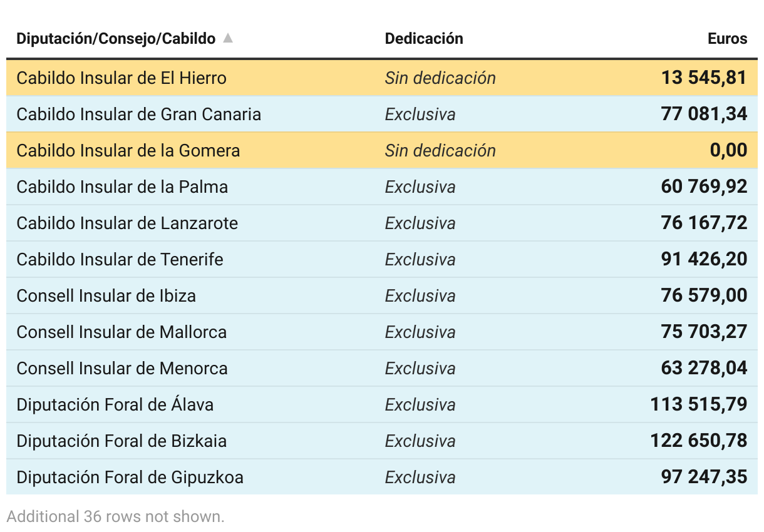
Task: Select Cabildo Insular de Tenerife row
Action: [x=382, y=259]
